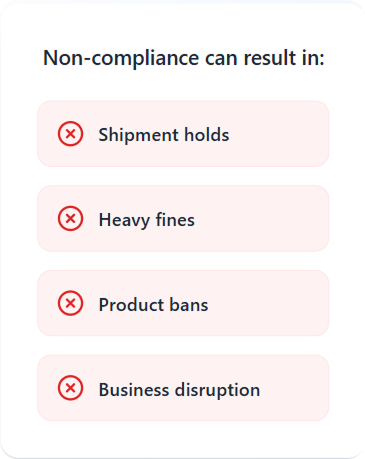Viewport: 365px width, 459px height.
Task: Tap blank right area of Business disruption card
Action: tap(295, 388)
